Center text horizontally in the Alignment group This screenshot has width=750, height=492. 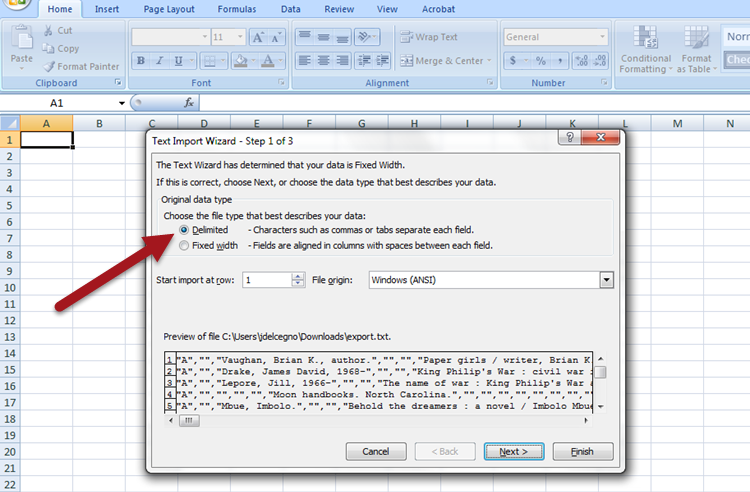(x=324, y=61)
